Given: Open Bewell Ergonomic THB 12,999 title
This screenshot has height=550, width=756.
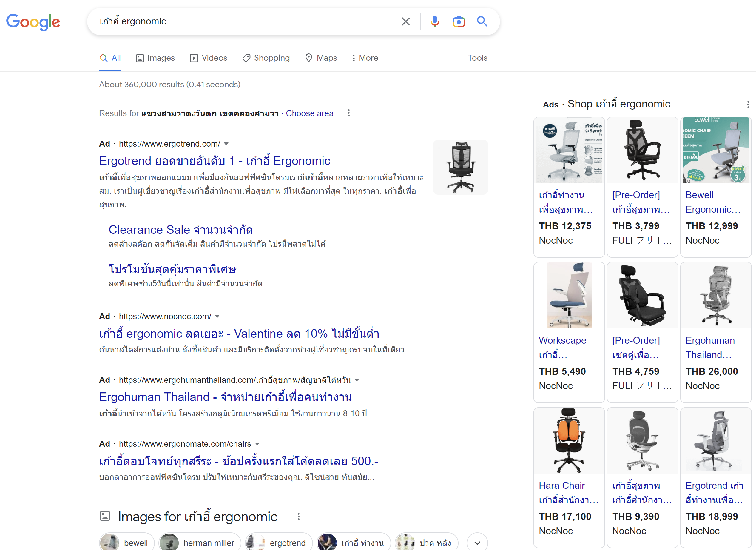Looking at the screenshot, I should (x=713, y=202).
